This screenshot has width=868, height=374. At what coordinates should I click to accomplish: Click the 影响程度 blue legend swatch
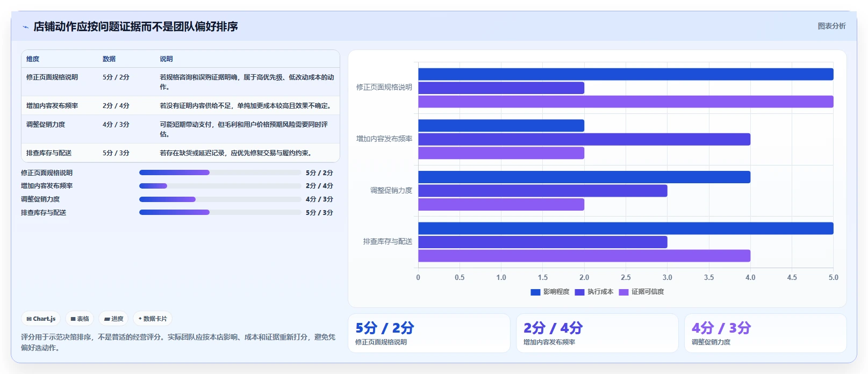tap(535, 292)
